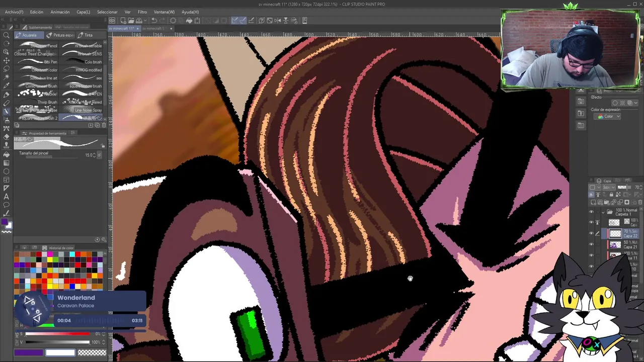Open a file with folder icon
Viewport: 644px width, 362px height.
point(131,21)
